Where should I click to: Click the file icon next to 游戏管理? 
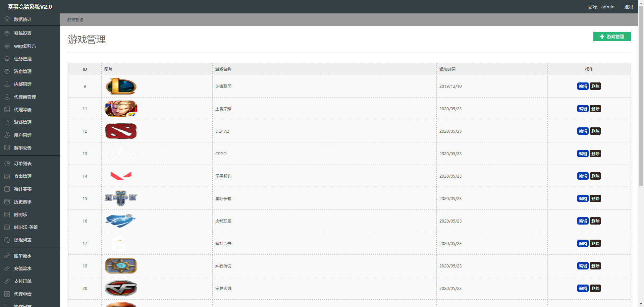click(x=7, y=122)
